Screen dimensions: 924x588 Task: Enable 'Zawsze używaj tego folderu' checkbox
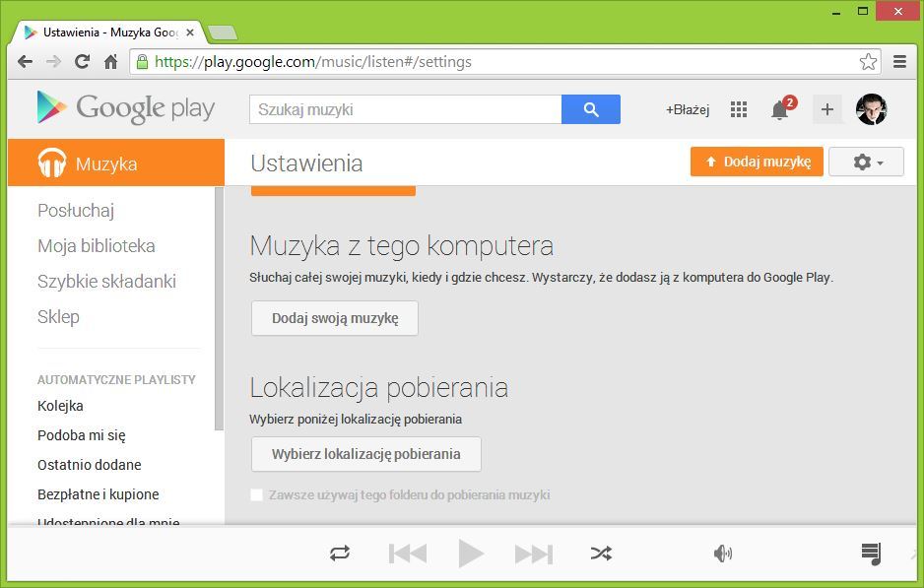tap(256, 494)
